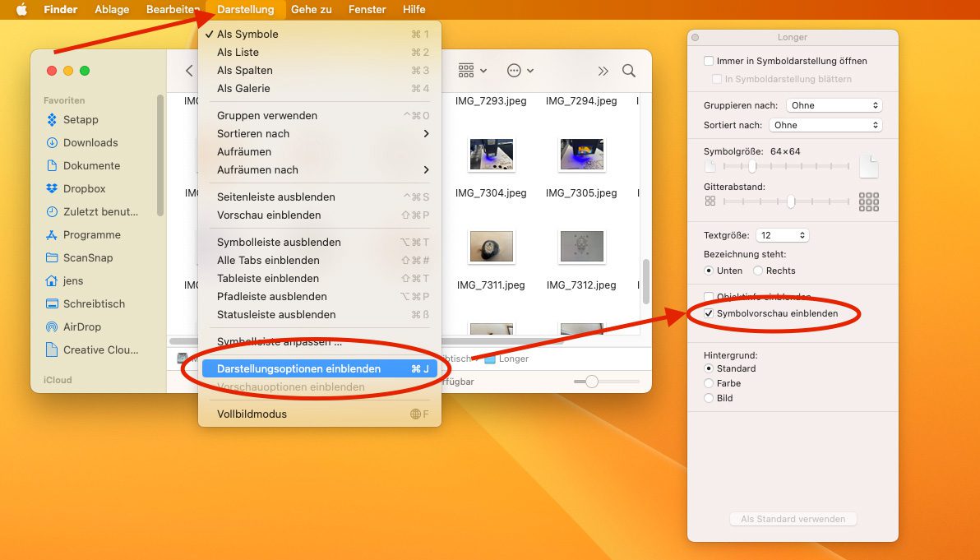Viewport: 980px width, 560px height.
Task: Open Dropbox in the sidebar
Action: tap(84, 188)
